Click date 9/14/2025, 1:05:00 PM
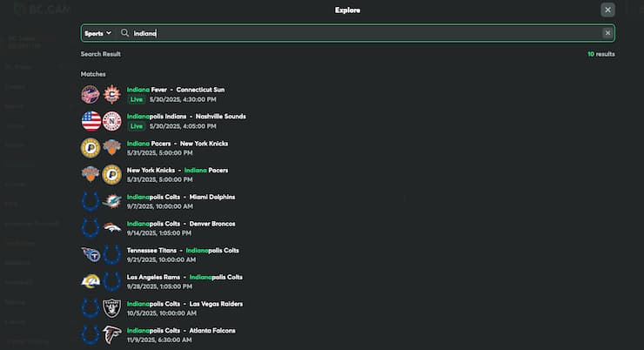 point(159,233)
